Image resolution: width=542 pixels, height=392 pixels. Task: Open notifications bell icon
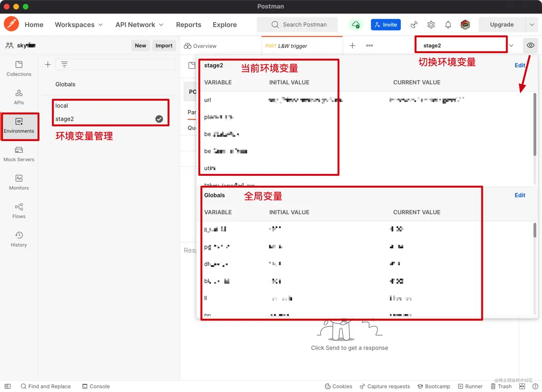click(448, 25)
